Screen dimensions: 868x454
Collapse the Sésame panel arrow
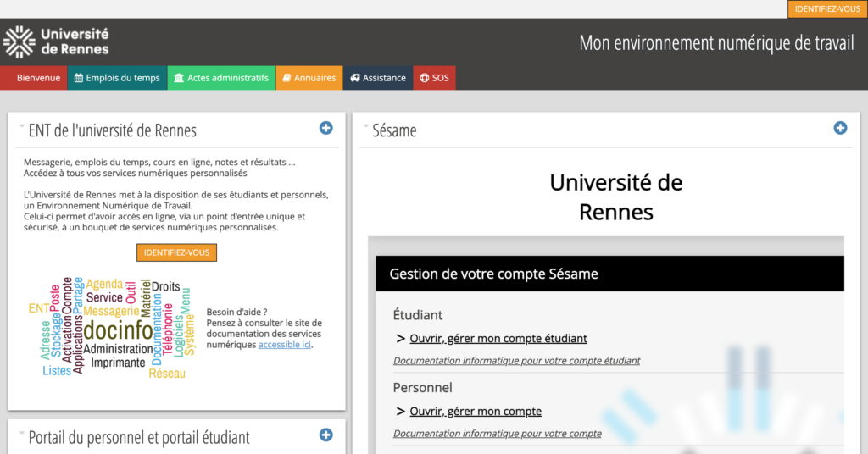coord(366,126)
